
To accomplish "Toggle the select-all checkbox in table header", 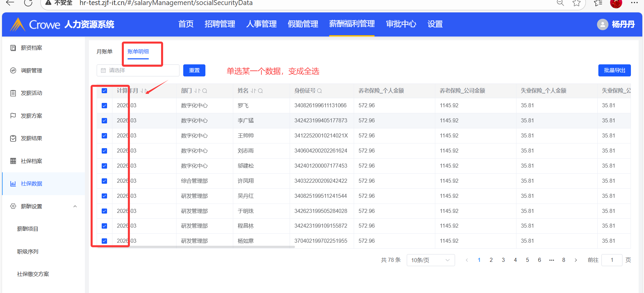I will pos(104,91).
